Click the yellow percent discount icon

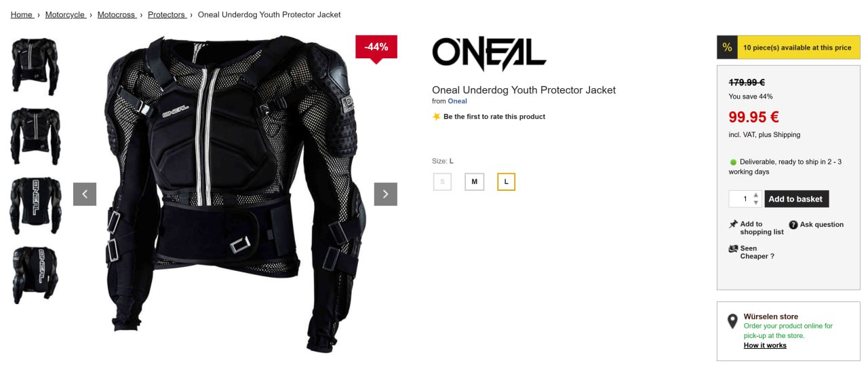727,48
